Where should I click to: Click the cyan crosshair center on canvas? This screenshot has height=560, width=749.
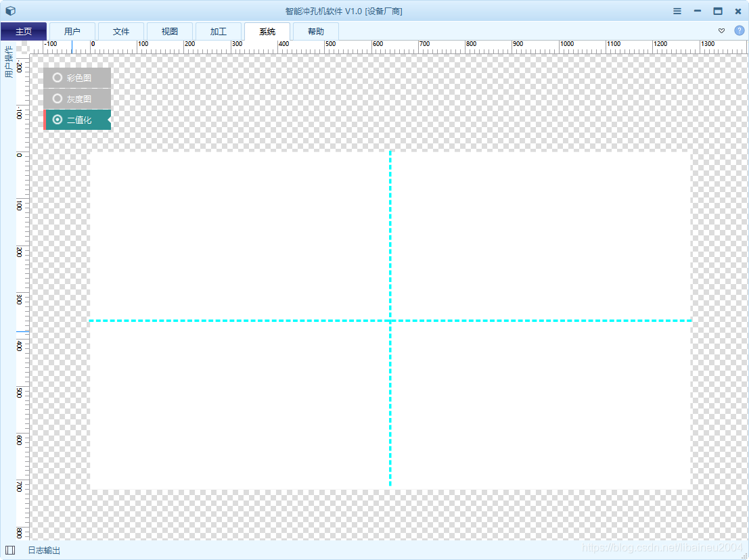coord(390,321)
